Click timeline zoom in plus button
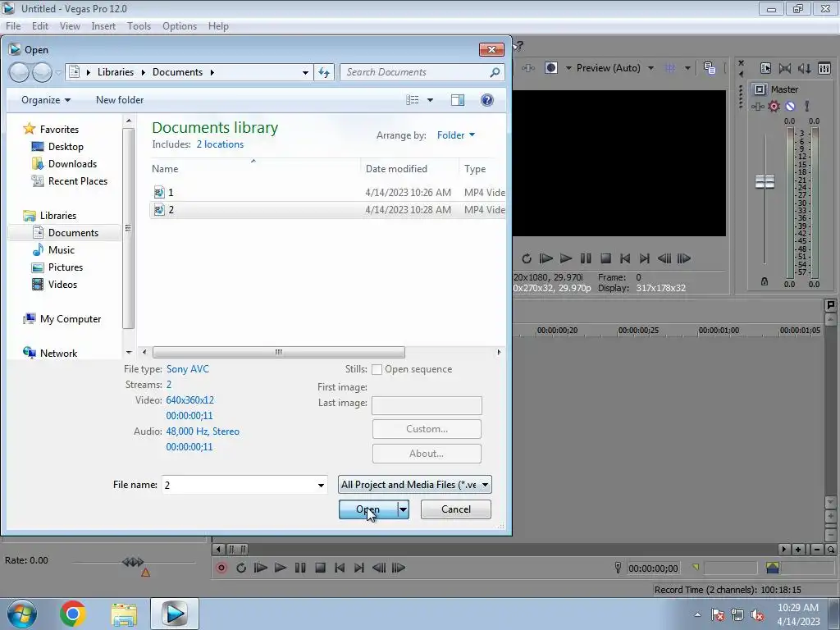 pos(798,549)
